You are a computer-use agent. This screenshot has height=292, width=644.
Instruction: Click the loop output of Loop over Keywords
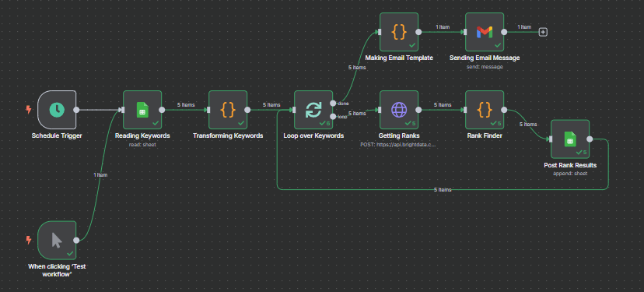(x=333, y=116)
